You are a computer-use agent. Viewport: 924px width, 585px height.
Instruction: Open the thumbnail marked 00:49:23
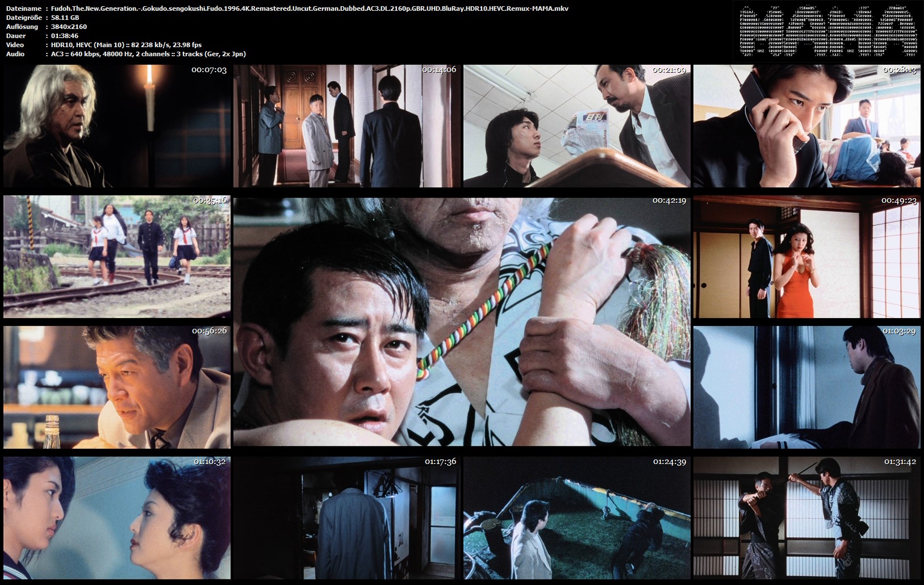(806, 257)
